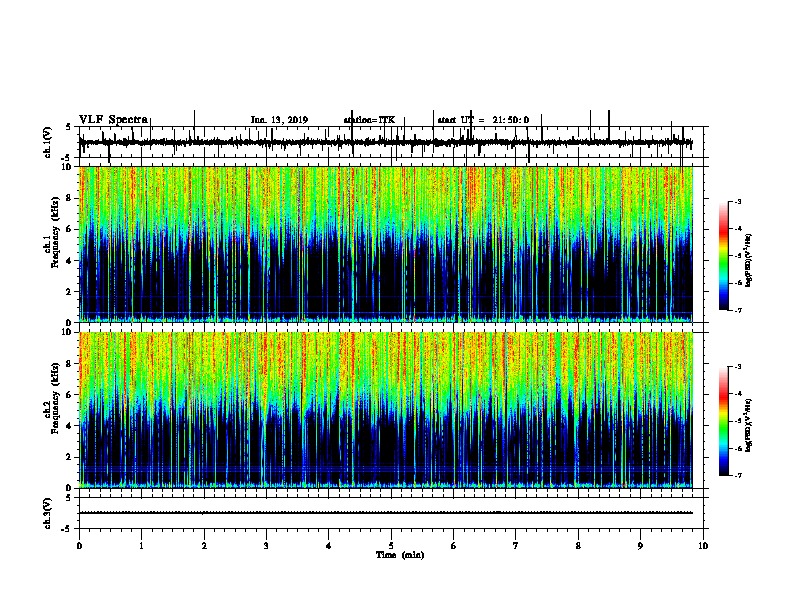This screenshot has width=792, height=612.
Task: Click the "10" tick on ch.2 frequency axis
Action: click(68, 332)
